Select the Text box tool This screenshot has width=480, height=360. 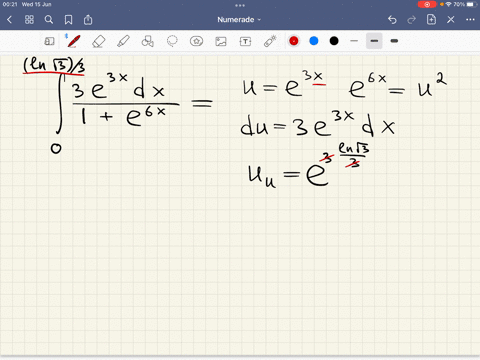click(x=245, y=41)
